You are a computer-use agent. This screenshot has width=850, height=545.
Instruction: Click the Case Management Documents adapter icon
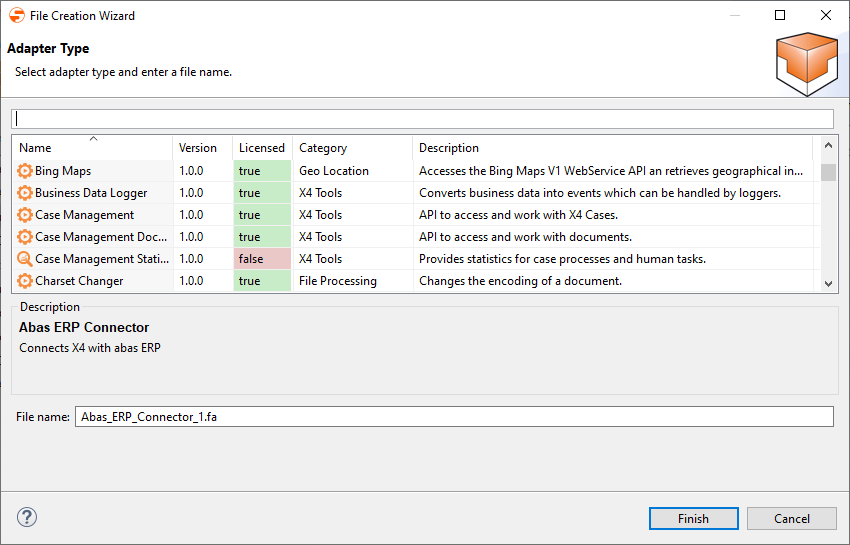point(25,237)
